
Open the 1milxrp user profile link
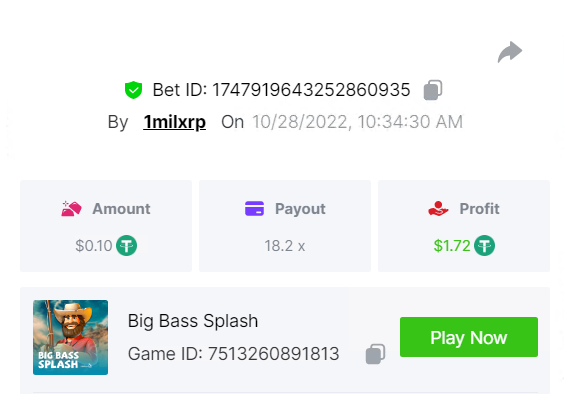pos(174,122)
